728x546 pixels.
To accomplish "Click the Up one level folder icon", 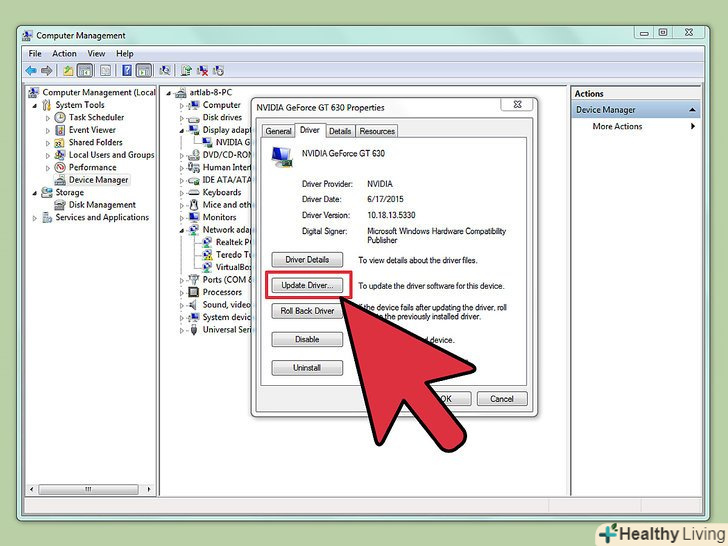I will (68, 71).
